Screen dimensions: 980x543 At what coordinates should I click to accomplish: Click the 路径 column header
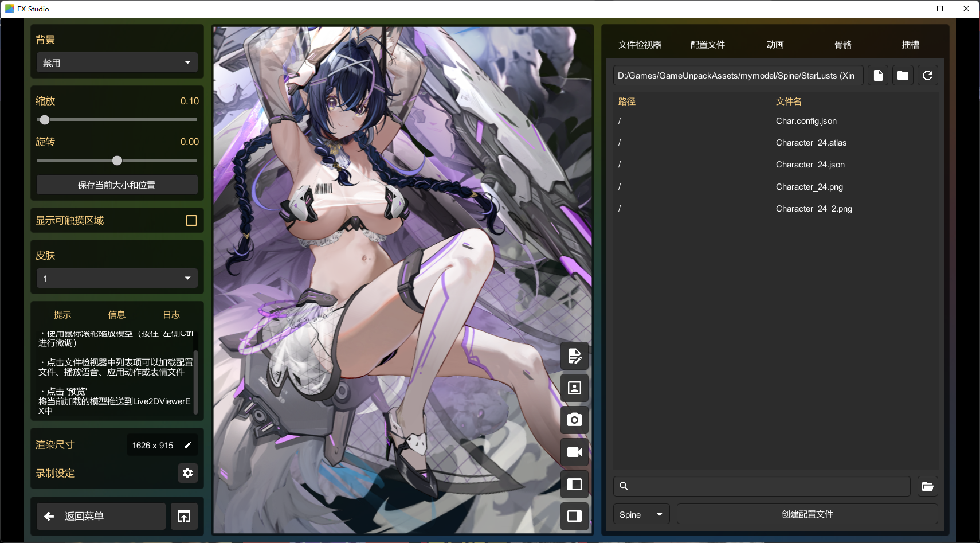(627, 101)
